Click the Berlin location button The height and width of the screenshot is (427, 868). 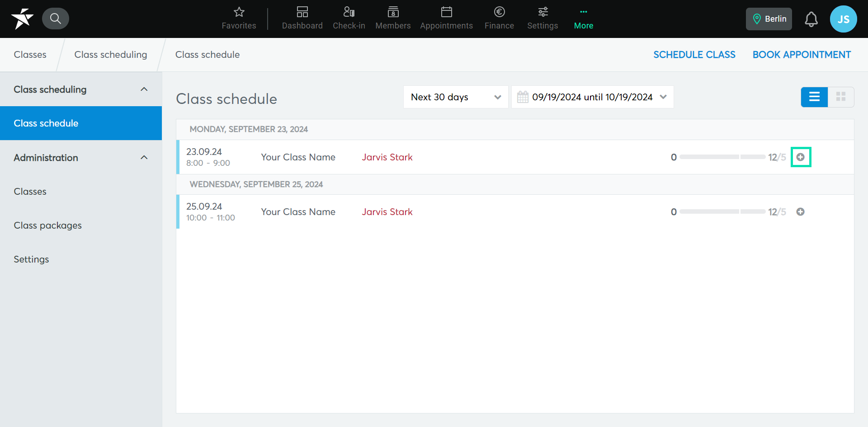[x=769, y=19]
